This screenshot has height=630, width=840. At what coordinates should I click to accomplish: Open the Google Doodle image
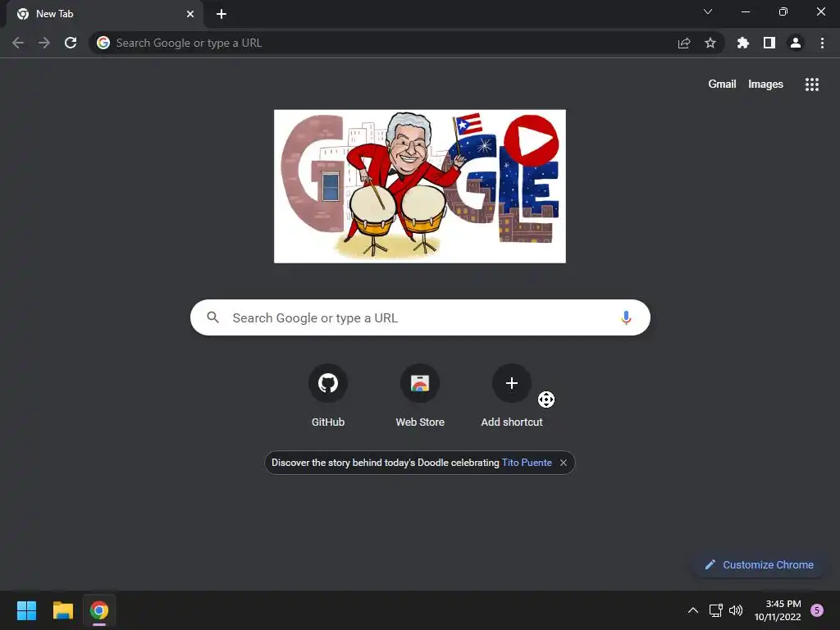click(420, 186)
